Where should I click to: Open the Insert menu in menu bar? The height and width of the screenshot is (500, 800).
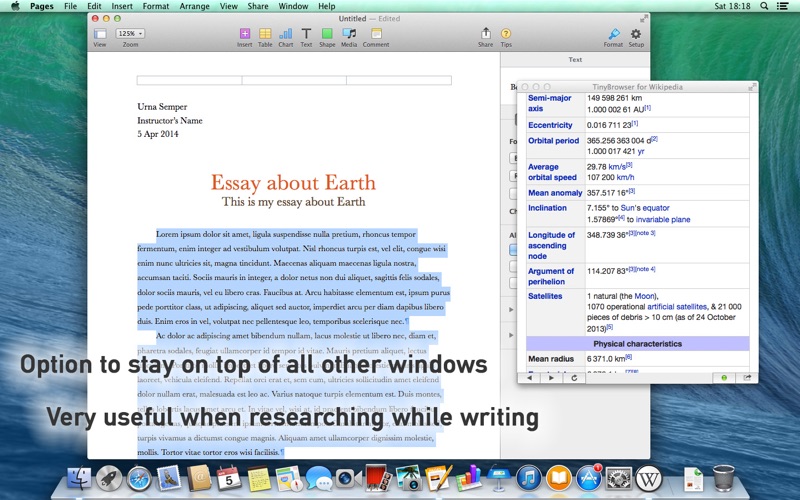122,6
